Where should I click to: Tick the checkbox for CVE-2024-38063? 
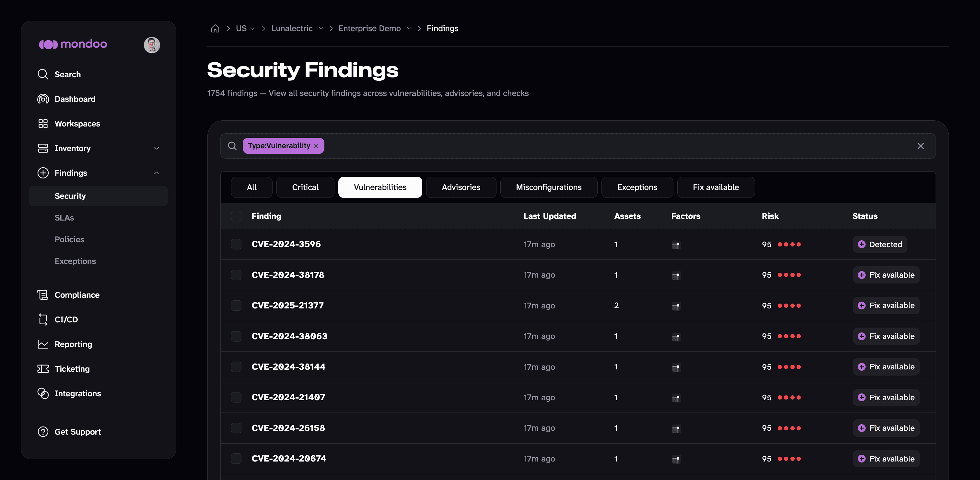click(x=236, y=336)
